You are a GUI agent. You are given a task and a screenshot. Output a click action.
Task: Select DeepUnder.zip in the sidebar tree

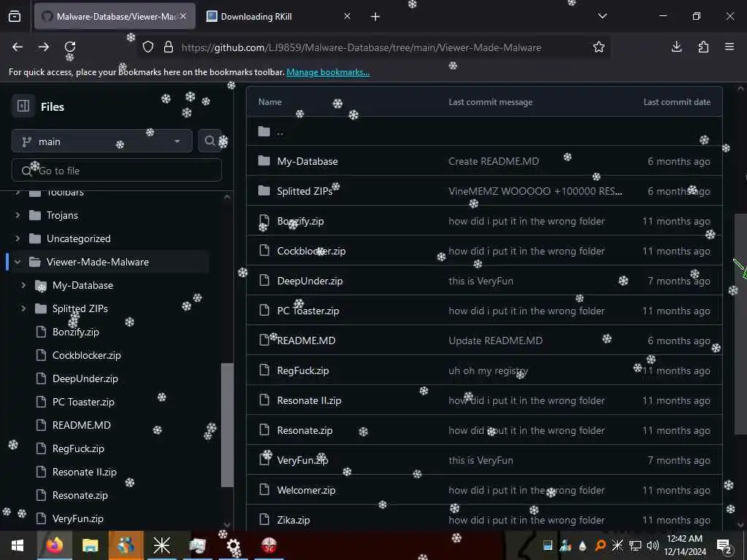tap(85, 378)
